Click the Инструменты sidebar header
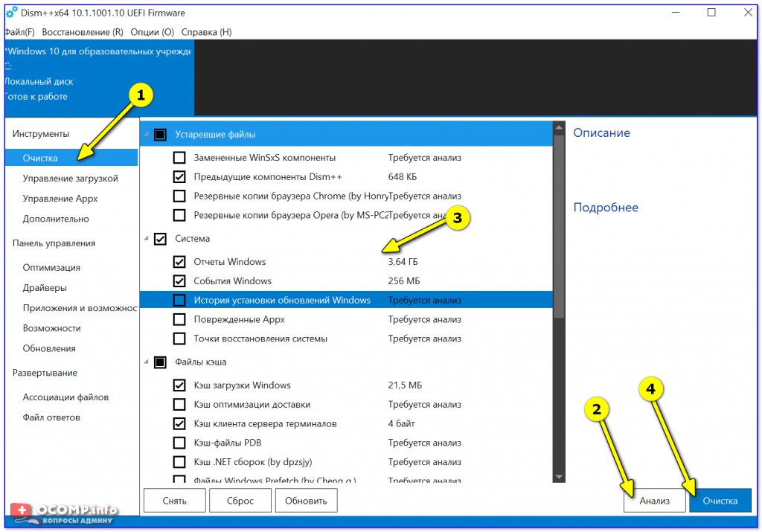This screenshot has height=532, width=762. (x=41, y=134)
